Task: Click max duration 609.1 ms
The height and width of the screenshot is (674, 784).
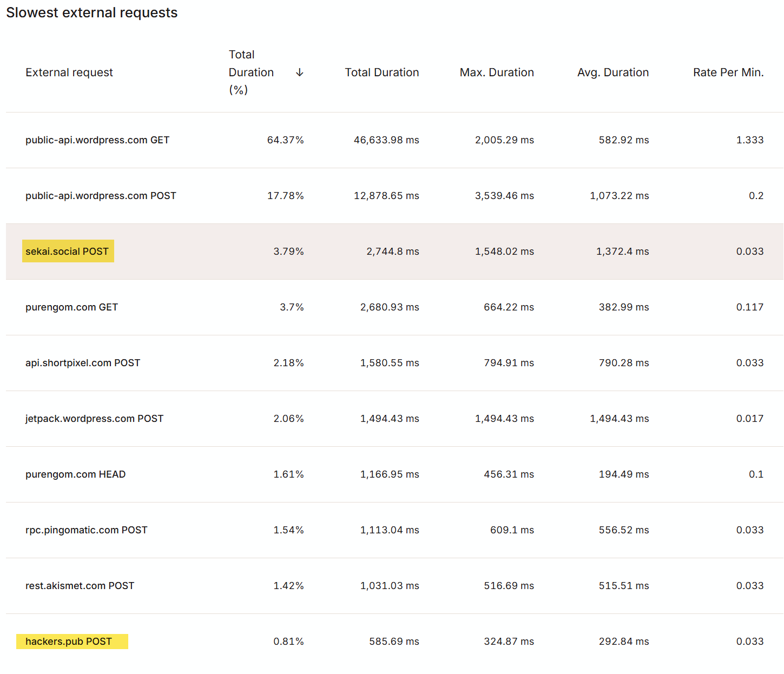Action: point(512,530)
